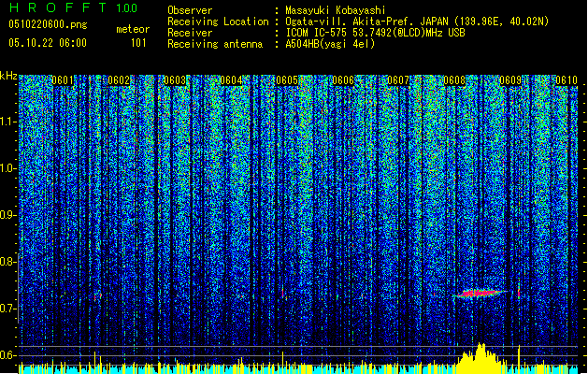
Task: Click the HROFFT 1.0.0 title text
Action: click(73, 7)
